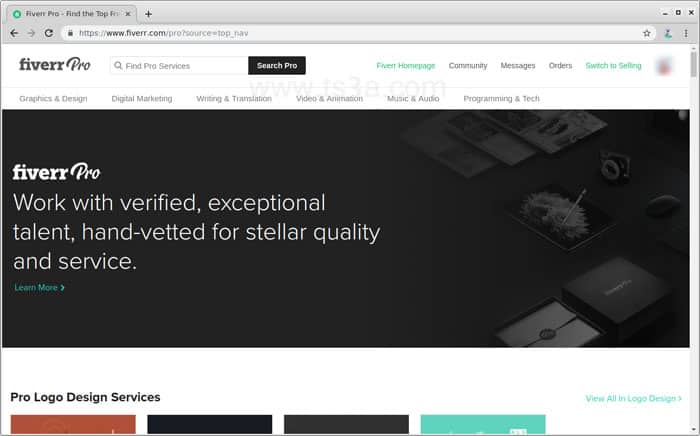Open the Fiverr Homepage link
Viewport: 700px width, 436px height.
pos(405,66)
